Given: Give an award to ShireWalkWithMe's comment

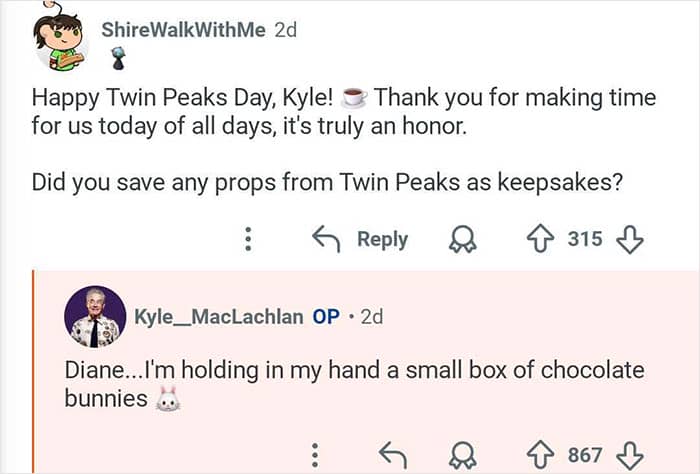Looking at the screenshot, I should [463, 239].
